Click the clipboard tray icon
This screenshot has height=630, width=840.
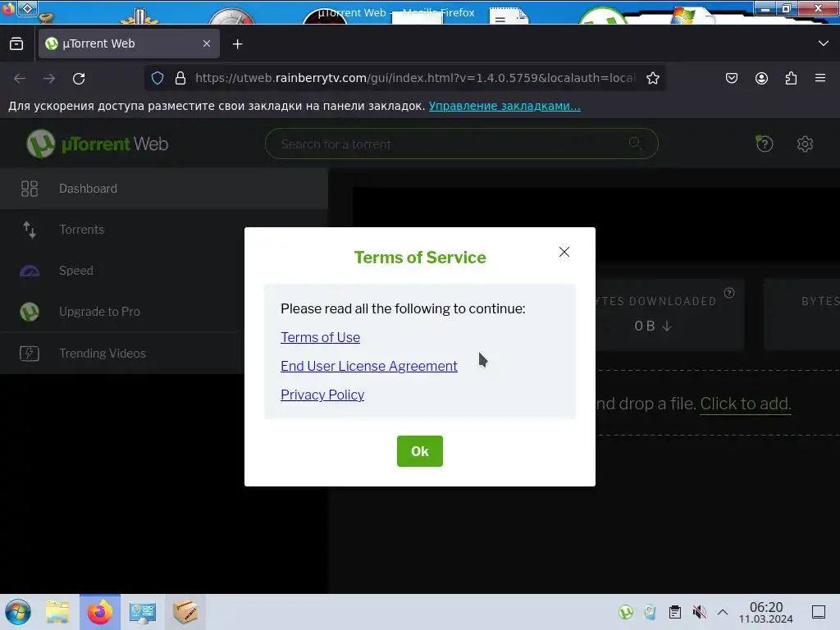pos(674,612)
